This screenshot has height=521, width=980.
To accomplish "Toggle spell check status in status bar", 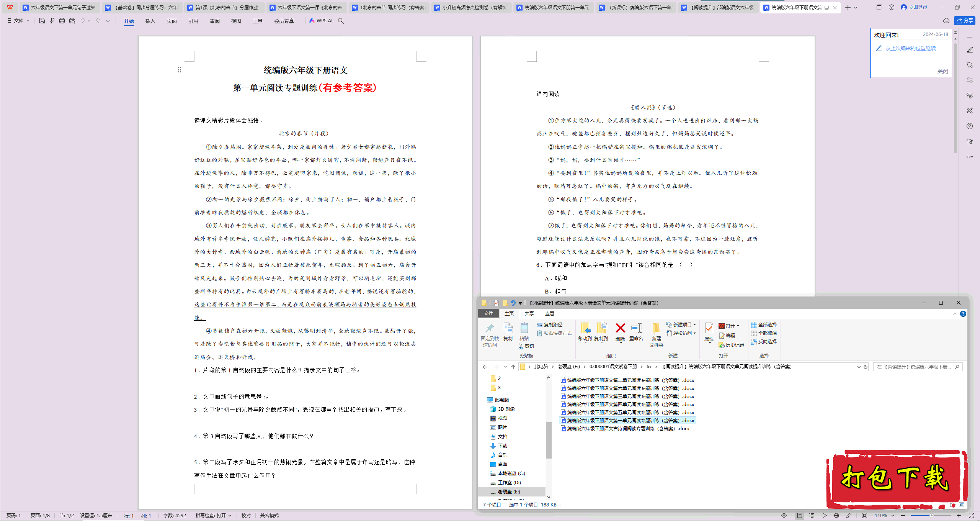I will [213, 516].
